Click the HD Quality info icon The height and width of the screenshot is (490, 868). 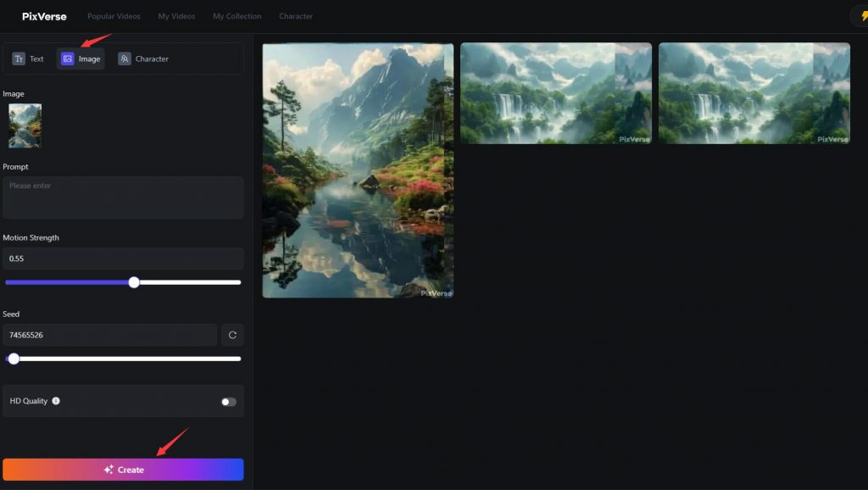point(56,401)
